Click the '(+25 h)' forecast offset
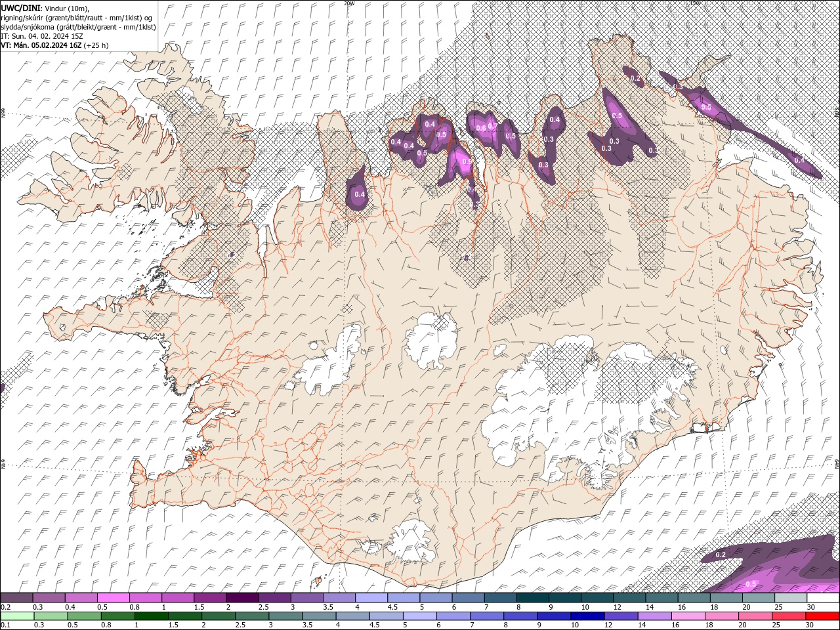The height and width of the screenshot is (630, 840). click(x=96, y=45)
